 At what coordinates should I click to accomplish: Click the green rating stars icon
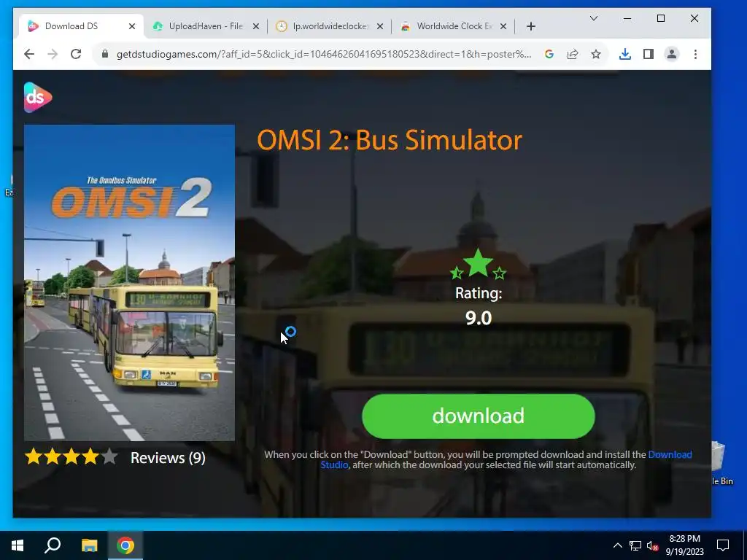coord(478,265)
